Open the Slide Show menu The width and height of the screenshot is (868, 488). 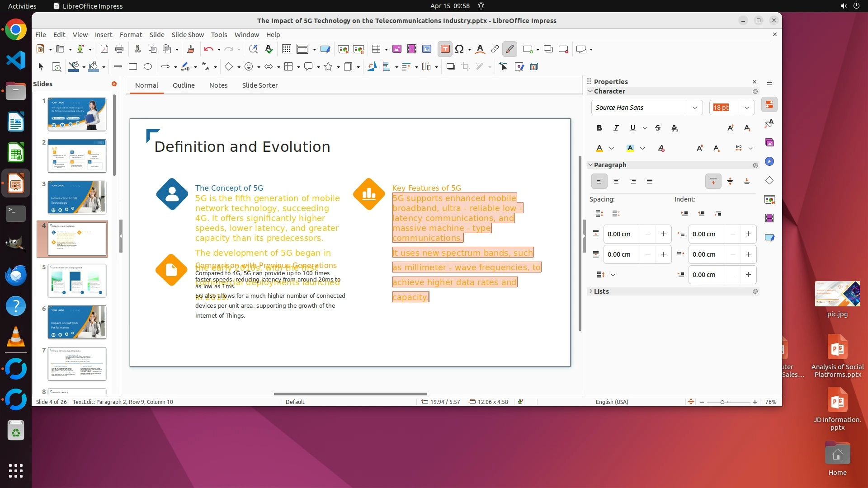pos(187,35)
